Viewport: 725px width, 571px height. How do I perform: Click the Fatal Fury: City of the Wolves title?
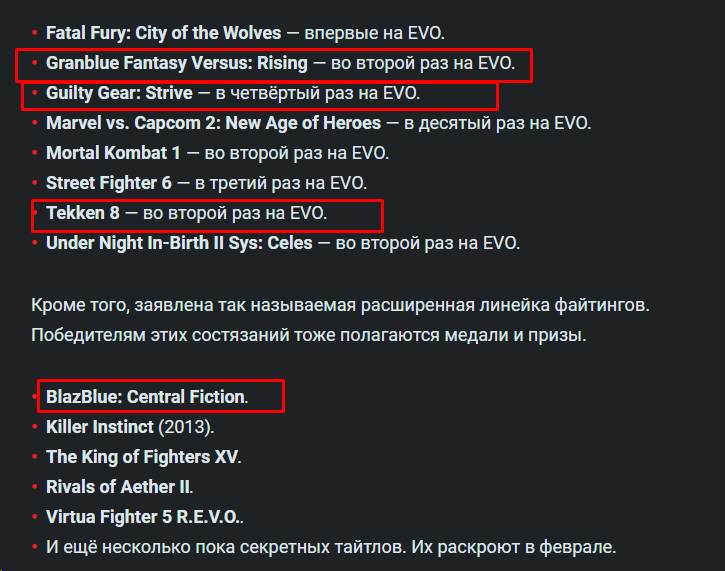(163, 33)
